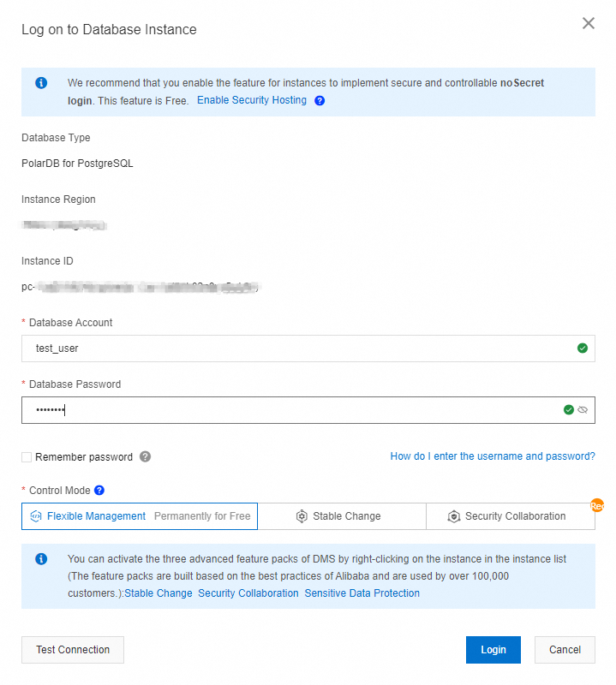616x685 pixels.
Task: Open the Enable Security Hosting link
Action: (251, 100)
